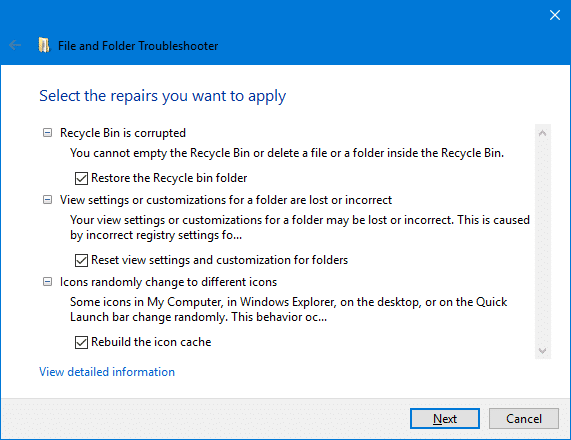
Task: Click the back arrow in title bar
Action: tap(15, 46)
